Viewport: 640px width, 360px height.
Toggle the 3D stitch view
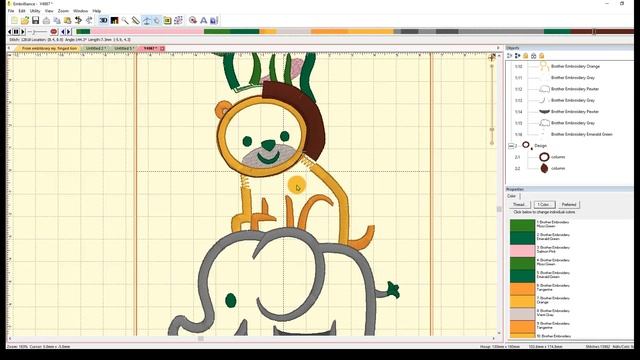(103, 20)
